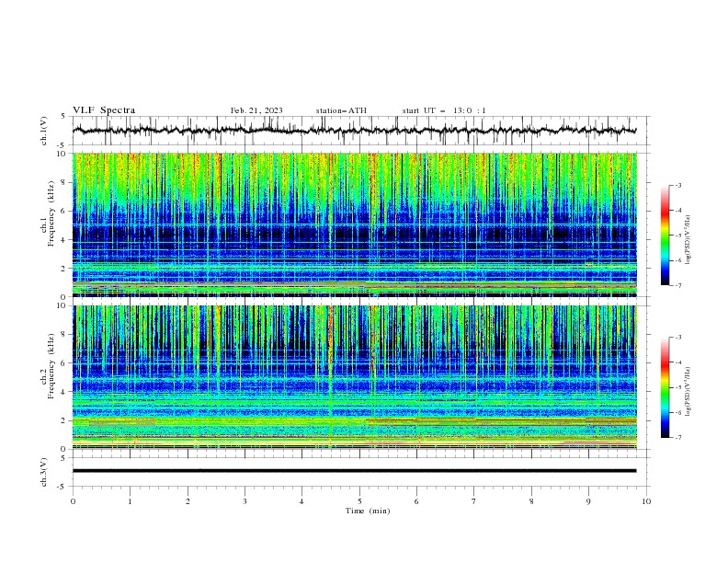Viewport: 728px width, 563px height.
Task: Click the ch.2 colorbar log(PSD) label
Action: click(688, 392)
